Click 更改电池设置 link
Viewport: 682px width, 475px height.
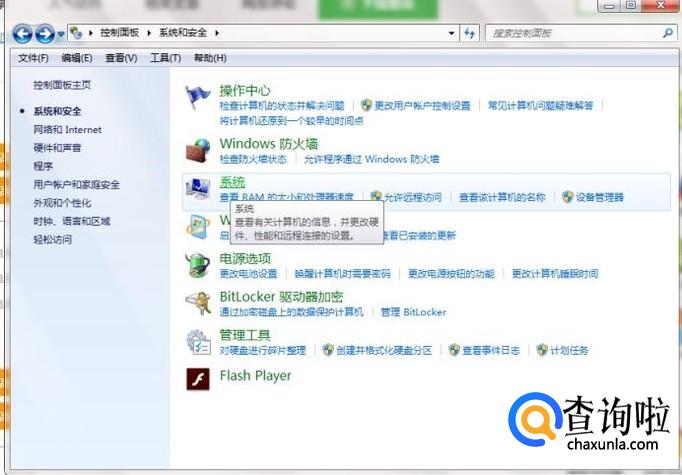[x=248, y=274]
